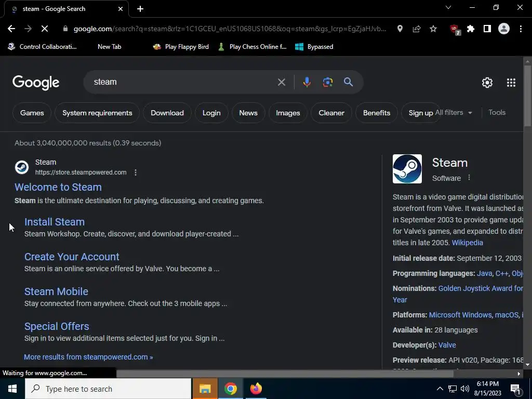Open a new tab with the plus button
The image size is (532, 399).
[x=140, y=9]
